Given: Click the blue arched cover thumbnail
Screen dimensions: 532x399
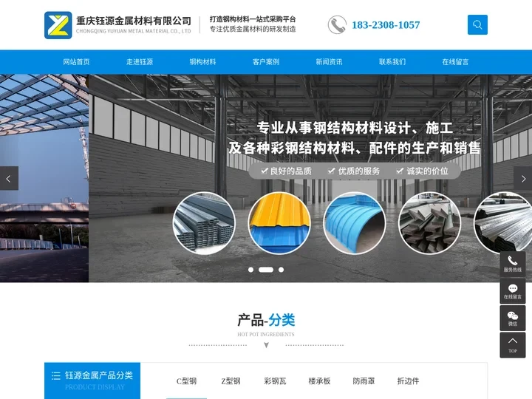Looking at the screenshot, I should tap(355, 223).
